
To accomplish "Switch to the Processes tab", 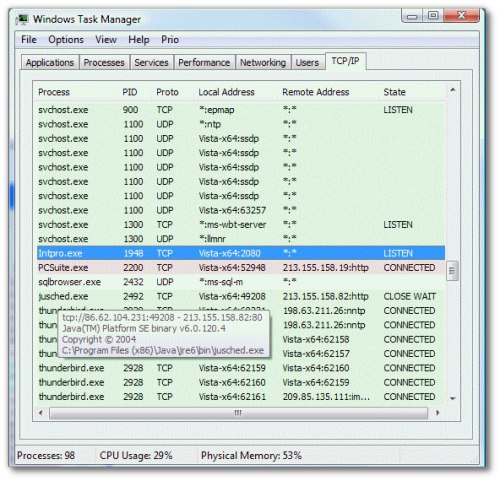I will [x=104, y=62].
